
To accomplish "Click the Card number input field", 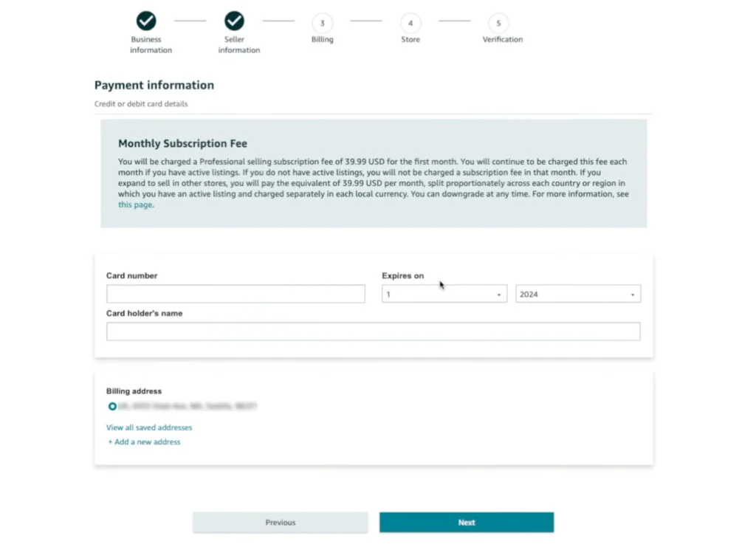I will pyautogui.click(x=236, y=293).
